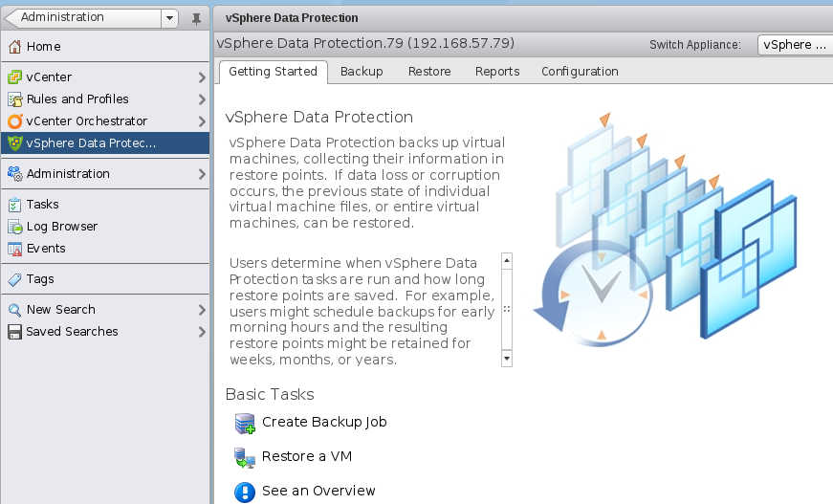Click the Administration users icon
The width and height of the screenshot is (833, 504).
coord(15,174)
